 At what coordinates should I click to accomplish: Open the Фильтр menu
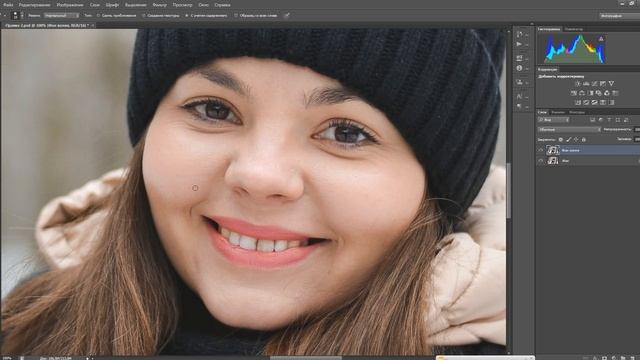tap(160, 5)
